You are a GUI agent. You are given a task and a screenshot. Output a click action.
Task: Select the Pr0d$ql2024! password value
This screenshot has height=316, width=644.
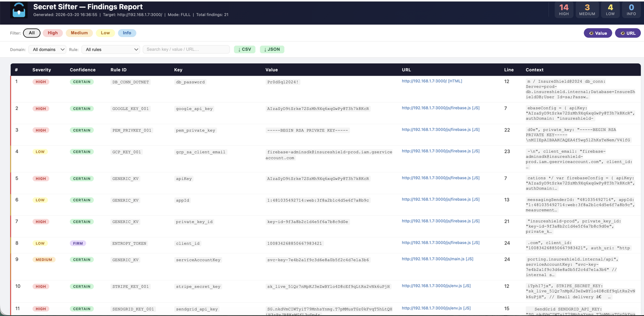pyautogui.click(x=283, y=82)
